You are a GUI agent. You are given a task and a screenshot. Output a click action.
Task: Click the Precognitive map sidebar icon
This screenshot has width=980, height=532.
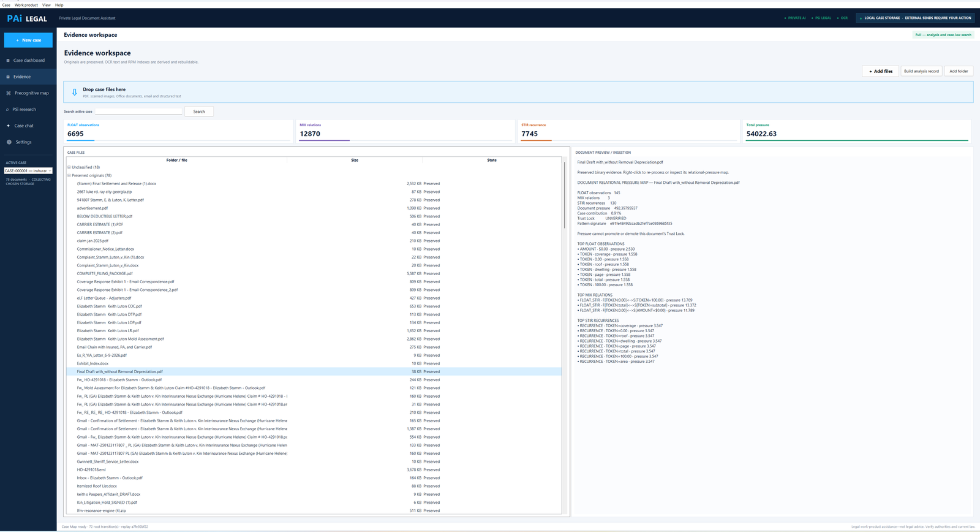(9, 93)
